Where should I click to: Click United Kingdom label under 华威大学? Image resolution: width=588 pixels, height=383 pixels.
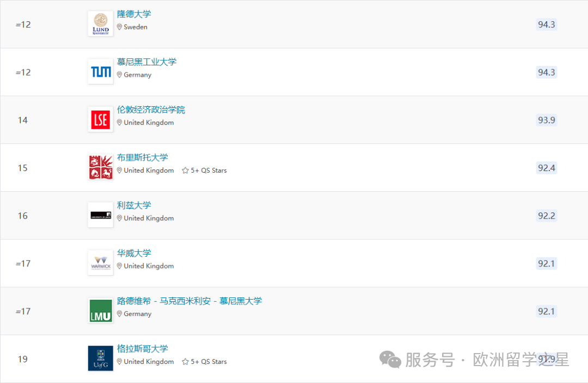(149, 266)
